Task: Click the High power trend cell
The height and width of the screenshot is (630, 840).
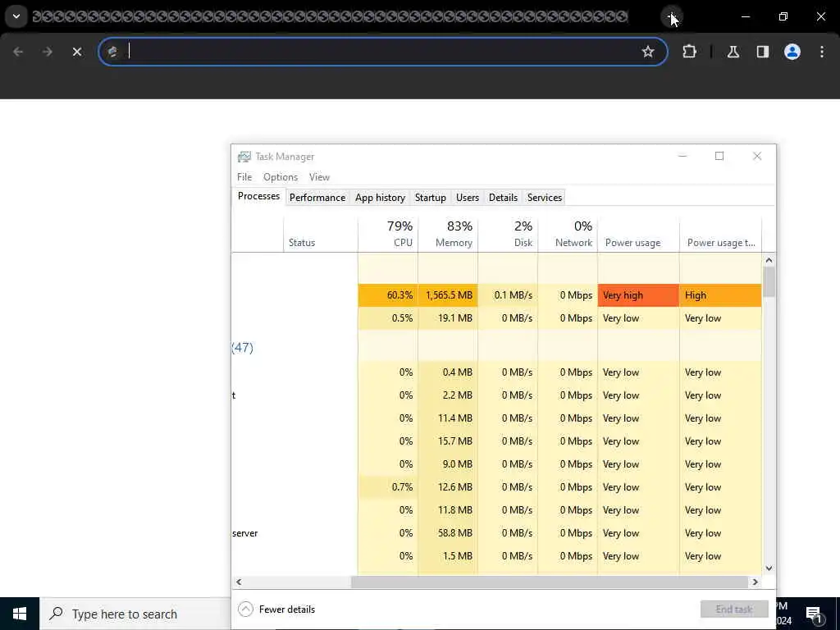Action: [720, 295]
